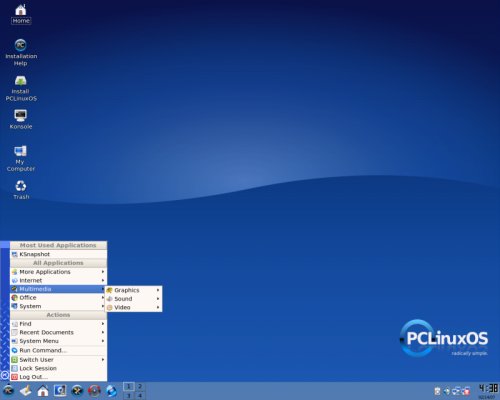Image resolution: width=500 pixels, height=400 pixels.
Task: Click the Show Desktop pencil icon in the panel
Action: tap(26, 390)
